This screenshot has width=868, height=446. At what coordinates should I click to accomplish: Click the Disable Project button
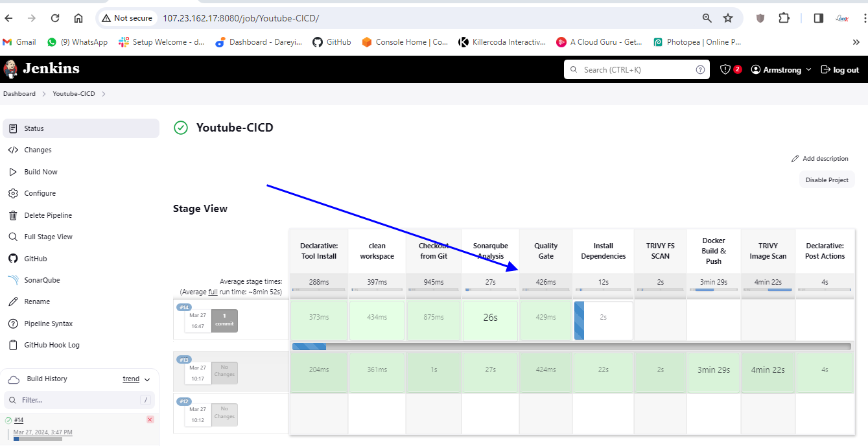827,180
